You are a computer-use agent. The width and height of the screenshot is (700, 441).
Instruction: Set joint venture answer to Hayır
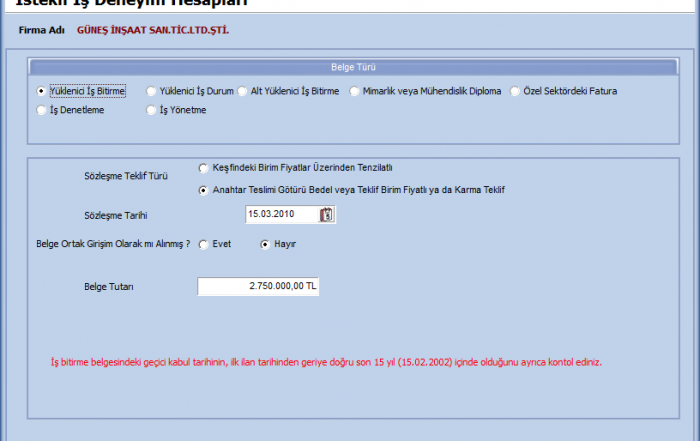click(266, 243)
